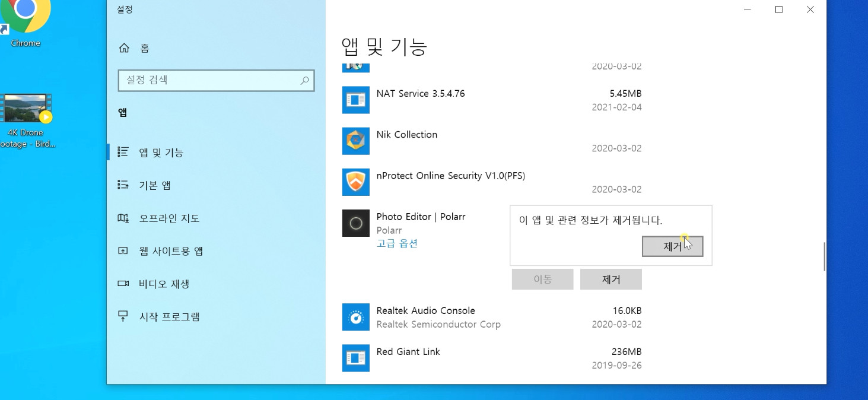Click the 16.0KB size of Realtek
This screenshot has width=868, height=400.
pyautogui.click(x=627, y=310)
